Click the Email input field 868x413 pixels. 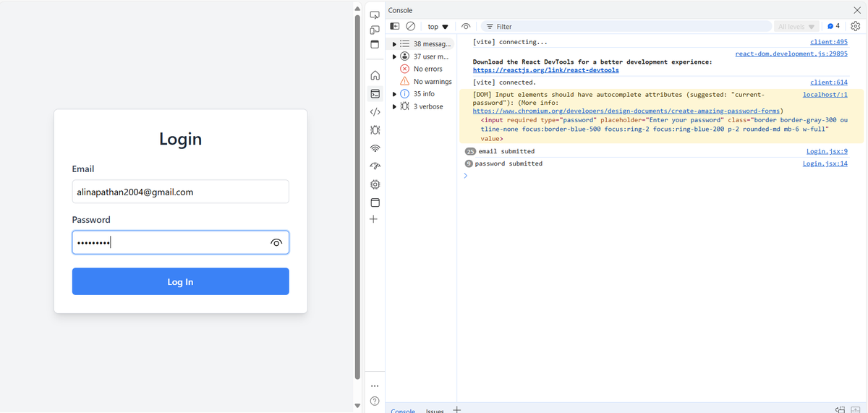coord(180,192)
